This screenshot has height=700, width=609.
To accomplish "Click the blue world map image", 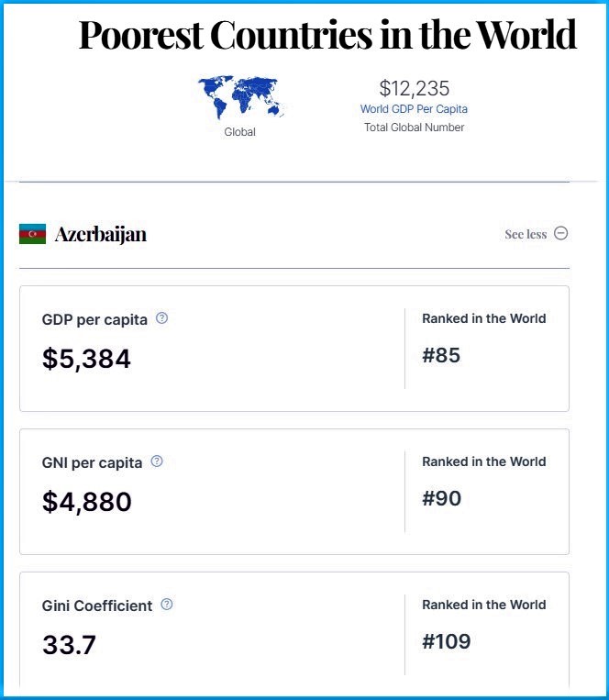I will tap(240, 97).
